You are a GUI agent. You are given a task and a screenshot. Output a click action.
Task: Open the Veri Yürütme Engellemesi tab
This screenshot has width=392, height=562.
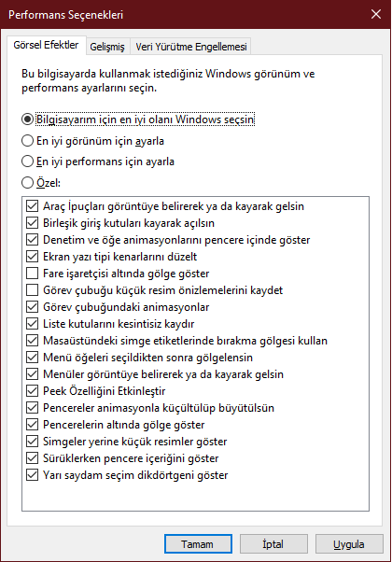tap(191, 47)
